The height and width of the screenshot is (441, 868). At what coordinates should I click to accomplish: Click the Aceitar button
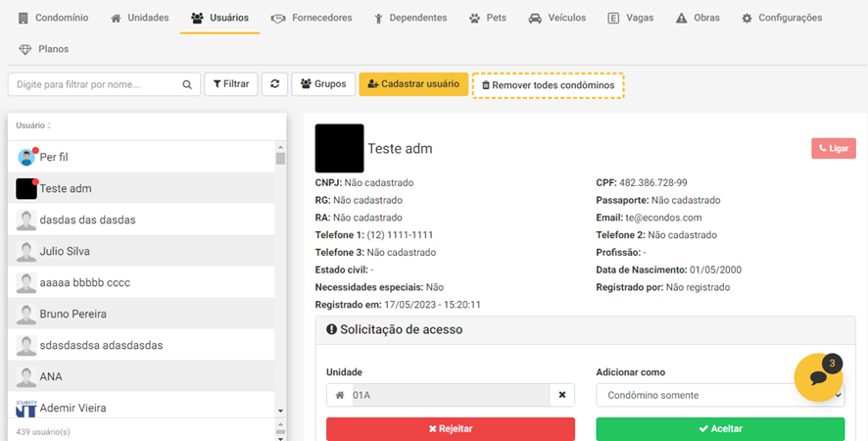tap(720, 429)
